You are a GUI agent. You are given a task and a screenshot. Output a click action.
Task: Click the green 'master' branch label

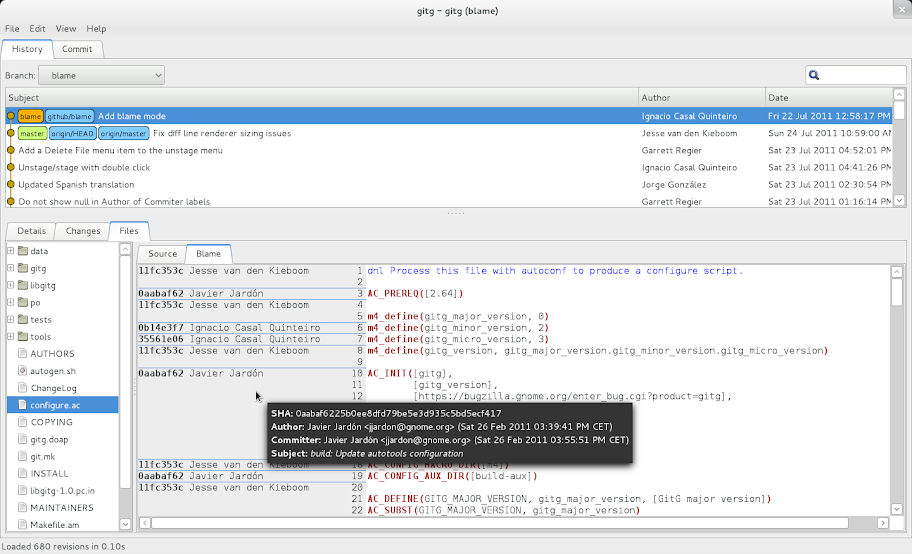coord(32,133)
